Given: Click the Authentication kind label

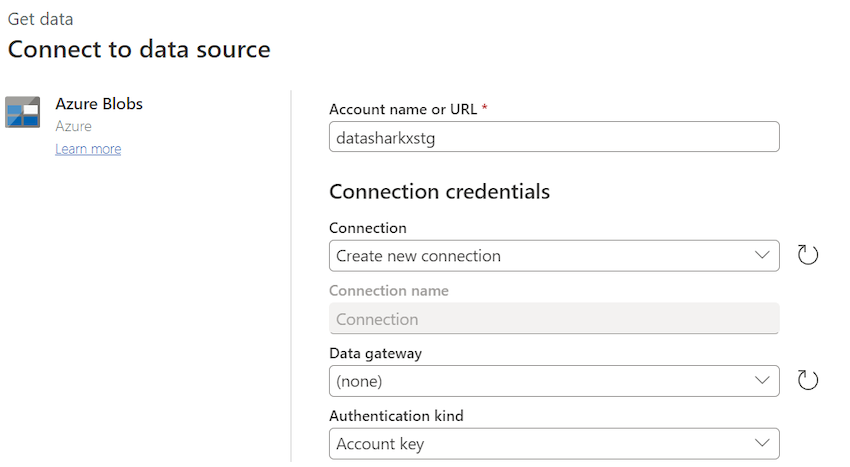Looking at the screenshot, I should point(396,416).
